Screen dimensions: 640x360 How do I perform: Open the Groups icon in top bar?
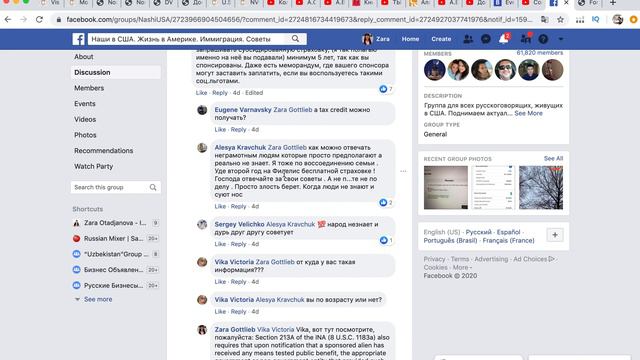click(526, 39)
